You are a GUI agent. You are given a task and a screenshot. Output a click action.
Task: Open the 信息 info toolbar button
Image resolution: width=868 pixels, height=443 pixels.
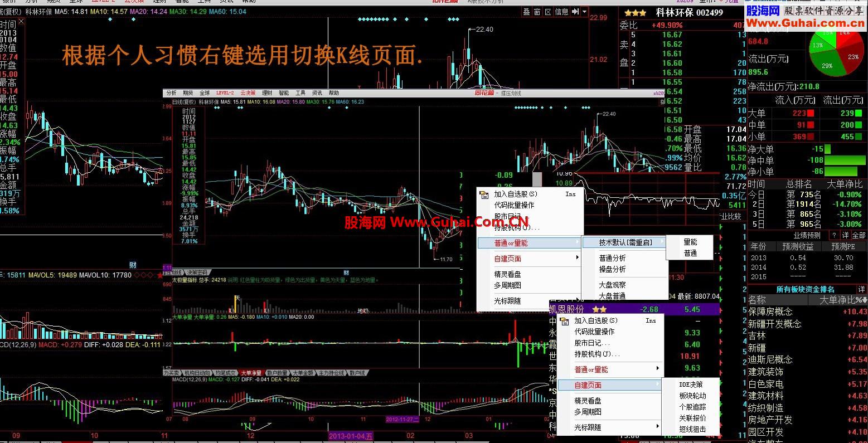(x=561, y=12)
